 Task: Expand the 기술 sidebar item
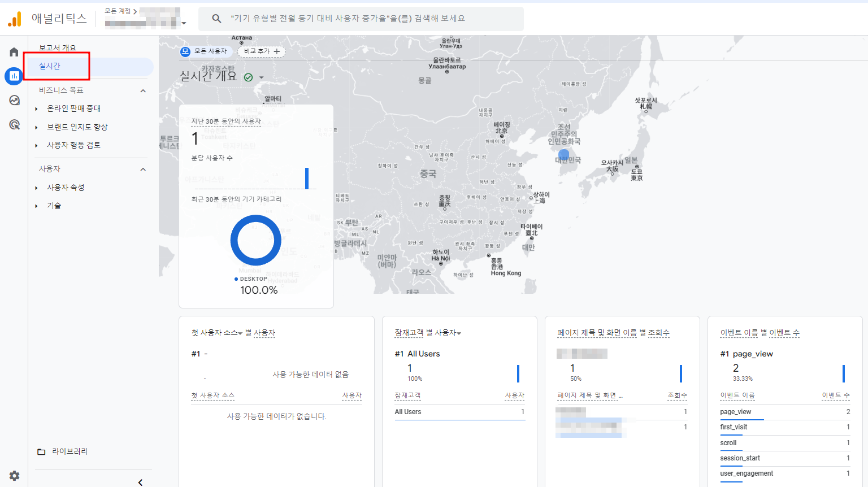(54, 205)
